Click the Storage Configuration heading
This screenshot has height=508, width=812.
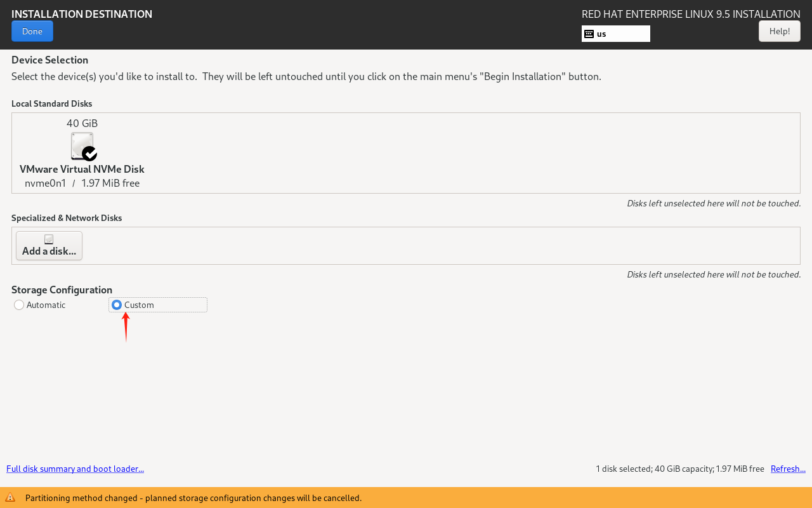pos(62,290)
